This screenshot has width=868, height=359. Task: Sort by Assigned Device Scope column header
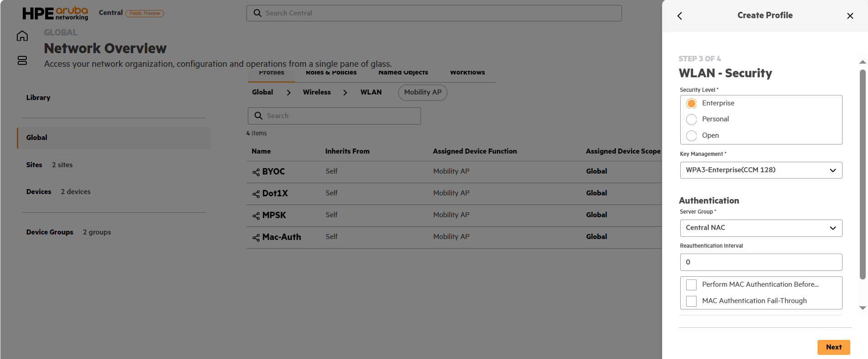[x=623, y=151]
